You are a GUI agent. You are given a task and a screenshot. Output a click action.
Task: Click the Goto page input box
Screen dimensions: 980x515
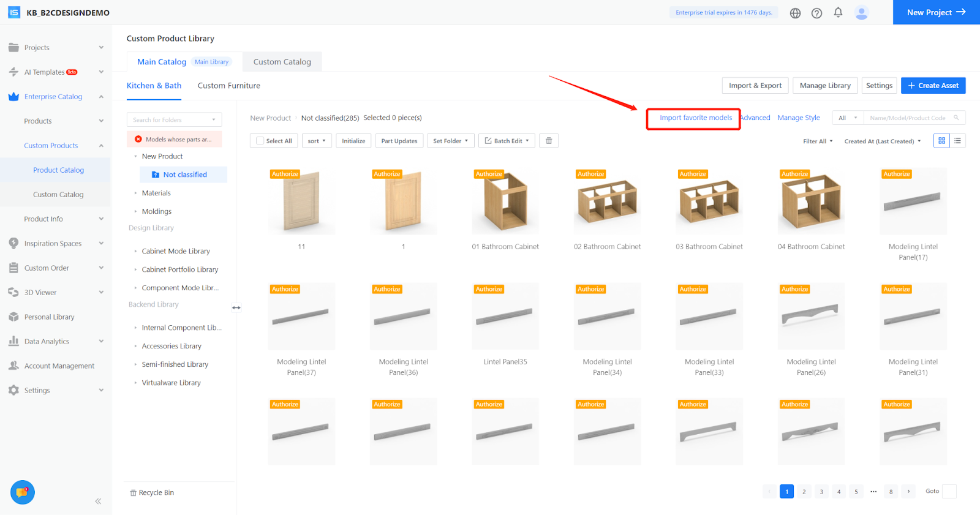pos(949,491)
